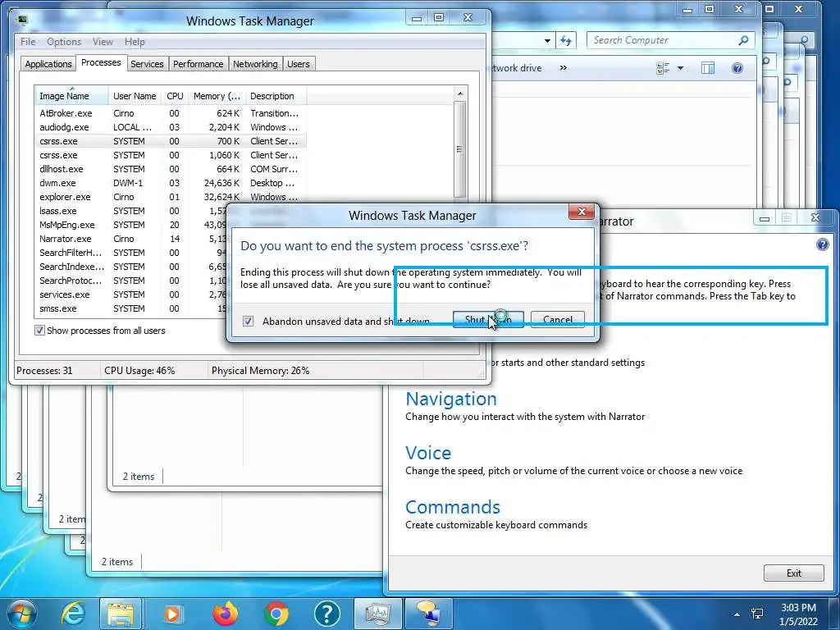The width and height of the screenshot is (840, 630).
Task: Uncheck Abandon unsaved data and shut down
Action: [x=248, y=321]
